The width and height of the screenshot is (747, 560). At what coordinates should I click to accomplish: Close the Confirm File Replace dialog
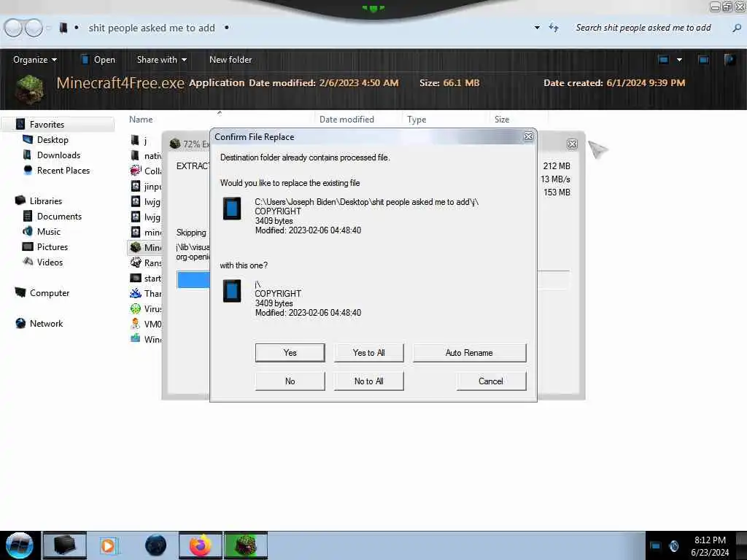(x=528, y=136)
